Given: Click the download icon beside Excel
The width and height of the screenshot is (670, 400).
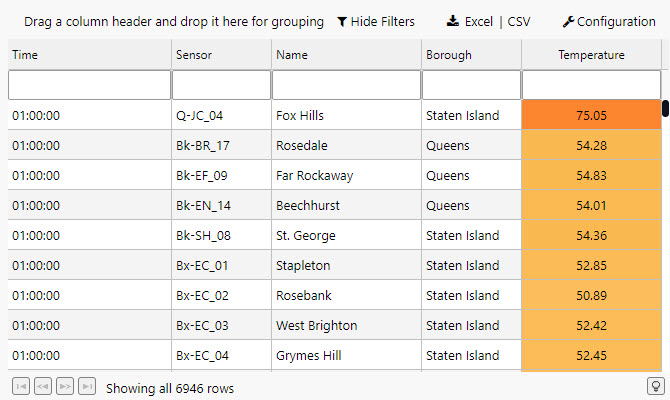Looking at the screenshot, I should pyautogui.click(x=452, y=21).
